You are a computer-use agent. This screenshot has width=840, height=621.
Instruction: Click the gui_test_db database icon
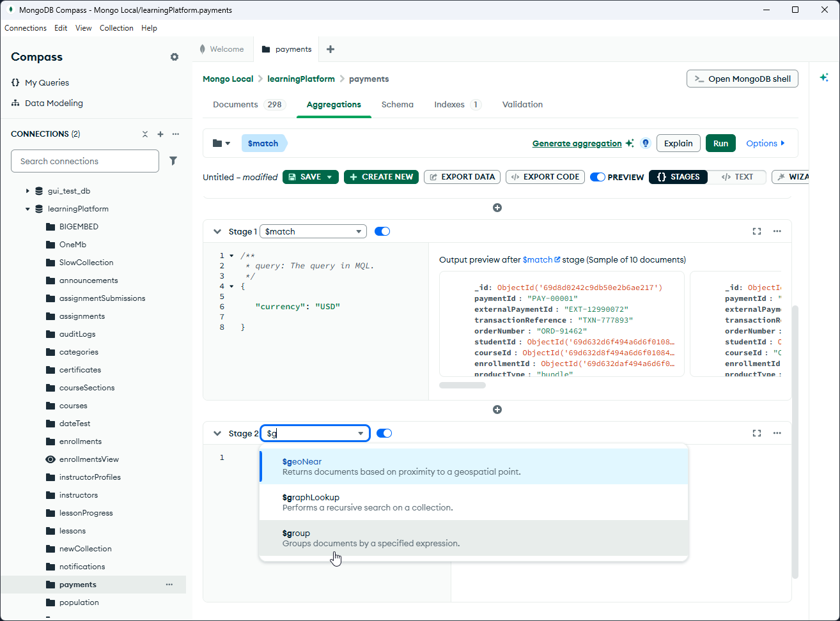[x=39, y=191]
